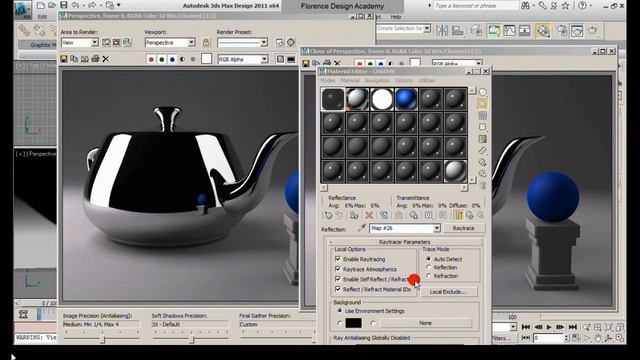Click the New Scene icon in quick access toolbar
This screenshot has width=640, height=360.
[x=40, y=5]
